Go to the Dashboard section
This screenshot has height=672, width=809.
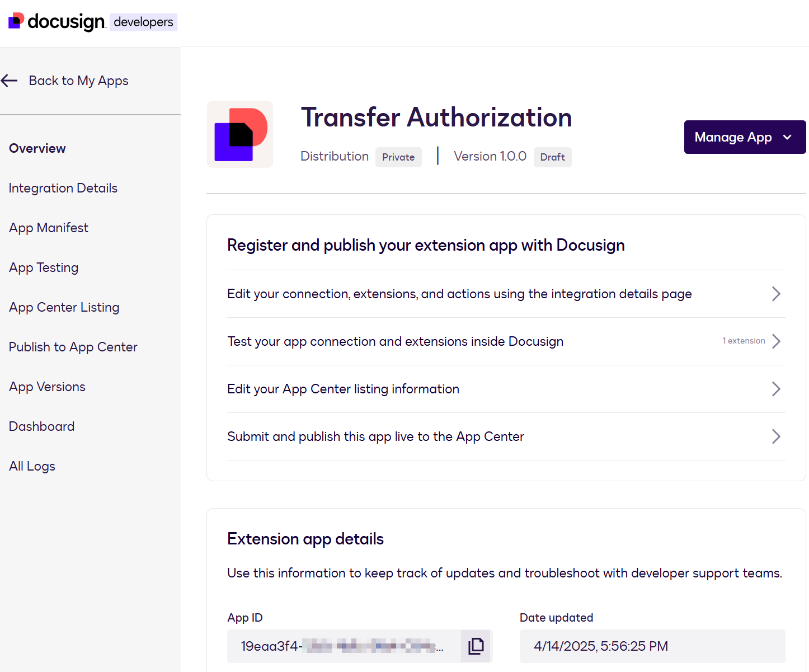41,426
